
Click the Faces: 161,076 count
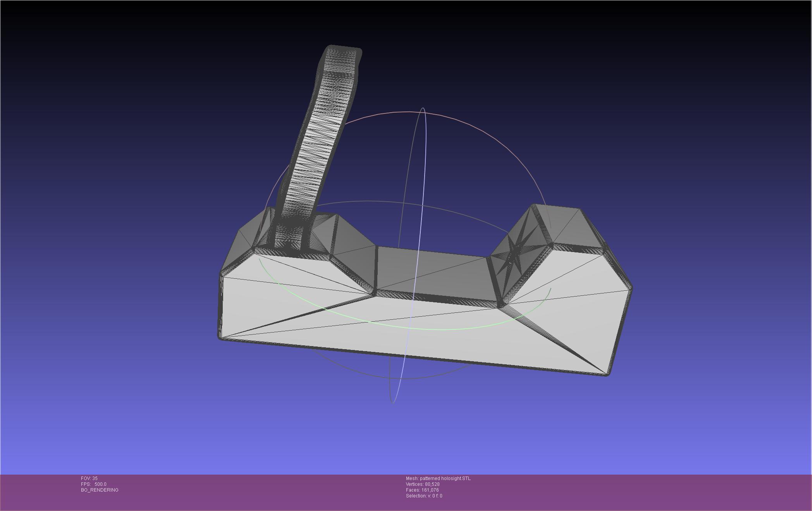(422, 490)
